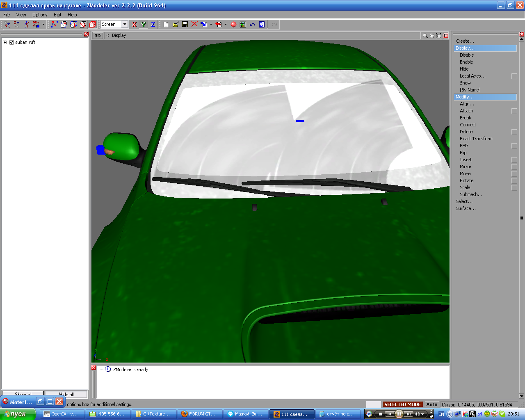Uncheck the sultan.wft visibility checkbox
The height and width of the screenshot is (420, 525).
click(11, 42)
